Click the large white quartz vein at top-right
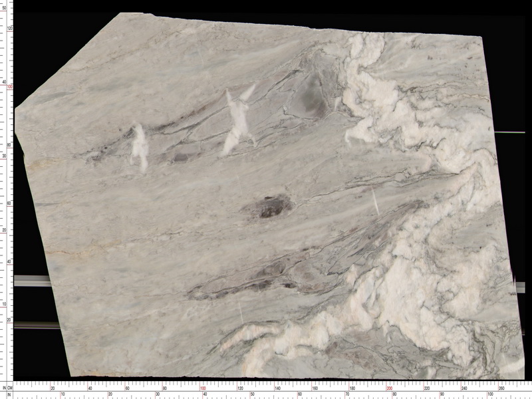 [372, 93]
